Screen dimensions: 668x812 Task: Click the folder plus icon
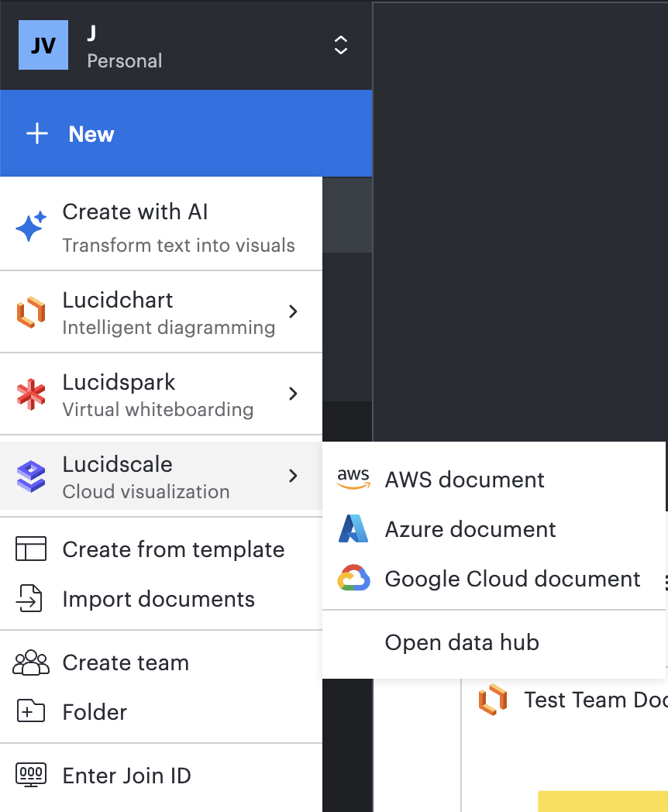31,710
